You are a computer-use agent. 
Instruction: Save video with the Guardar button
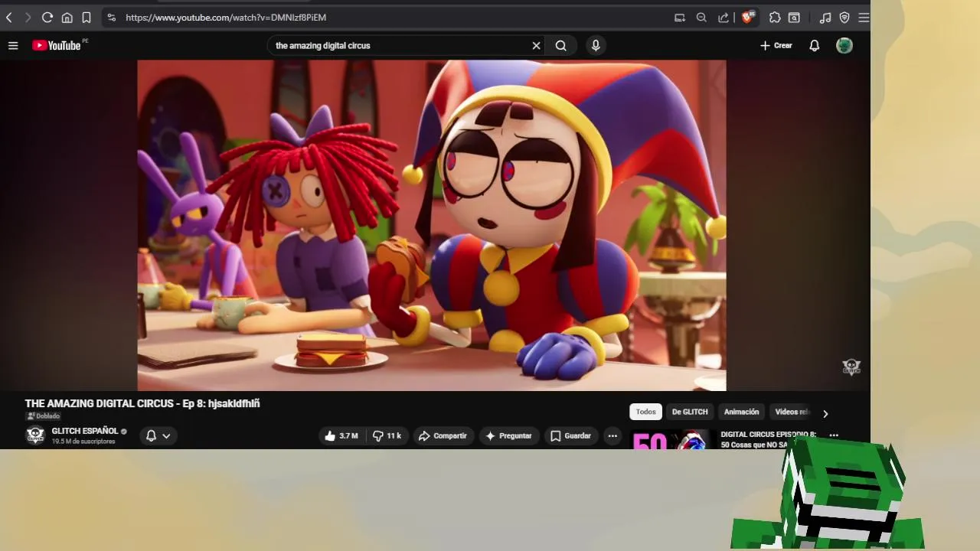[571, 435]
